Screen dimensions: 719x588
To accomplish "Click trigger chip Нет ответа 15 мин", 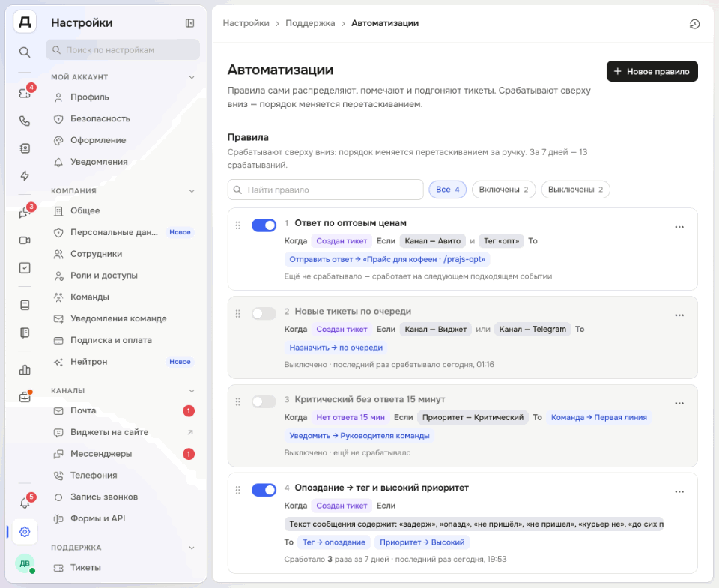I will coord(351,418).
